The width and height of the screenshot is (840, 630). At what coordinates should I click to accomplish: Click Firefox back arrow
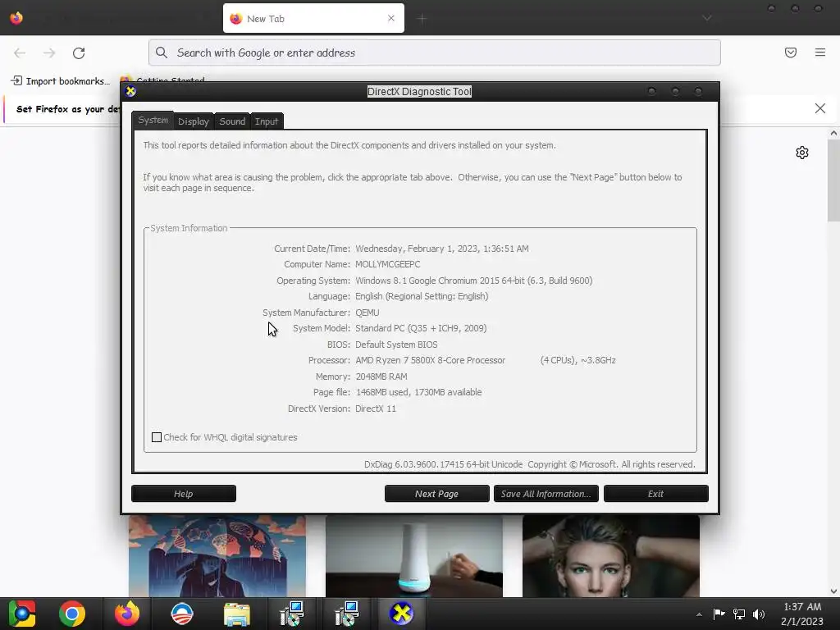[x=20, y=52]
